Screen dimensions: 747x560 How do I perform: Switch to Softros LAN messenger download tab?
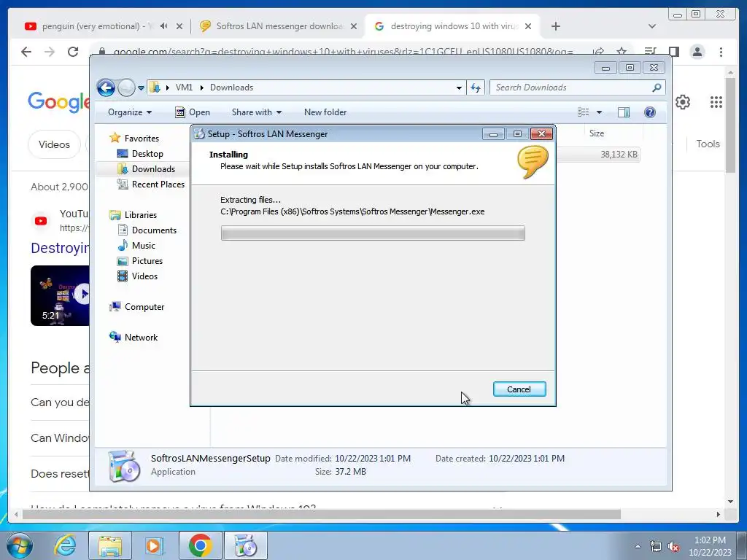coord(279,26)
